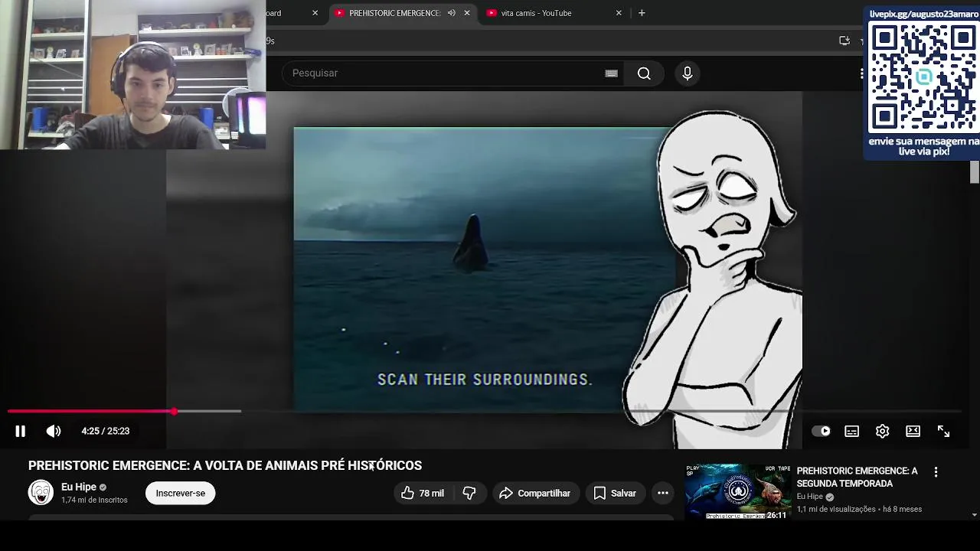Pause the video with the pause button
Viewport: 980px width, 551px height.
coord(21,431)
